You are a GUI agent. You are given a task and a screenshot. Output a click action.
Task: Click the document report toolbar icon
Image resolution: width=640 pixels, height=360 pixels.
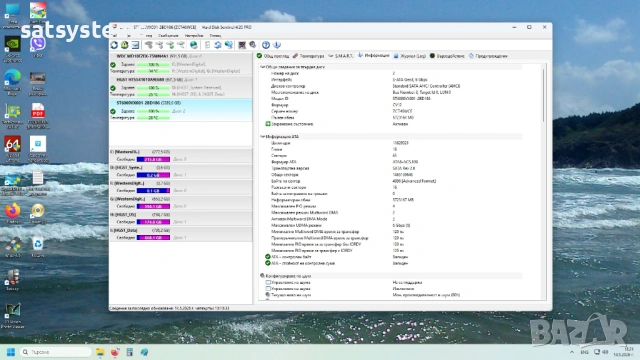(x=207, y=45)
